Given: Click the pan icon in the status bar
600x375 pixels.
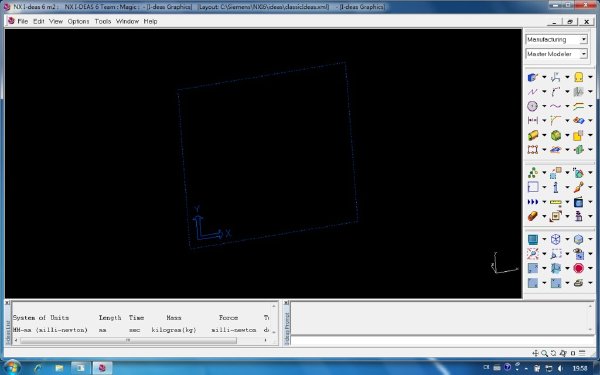Looking at the screenshot, I should tap(536, 353).
